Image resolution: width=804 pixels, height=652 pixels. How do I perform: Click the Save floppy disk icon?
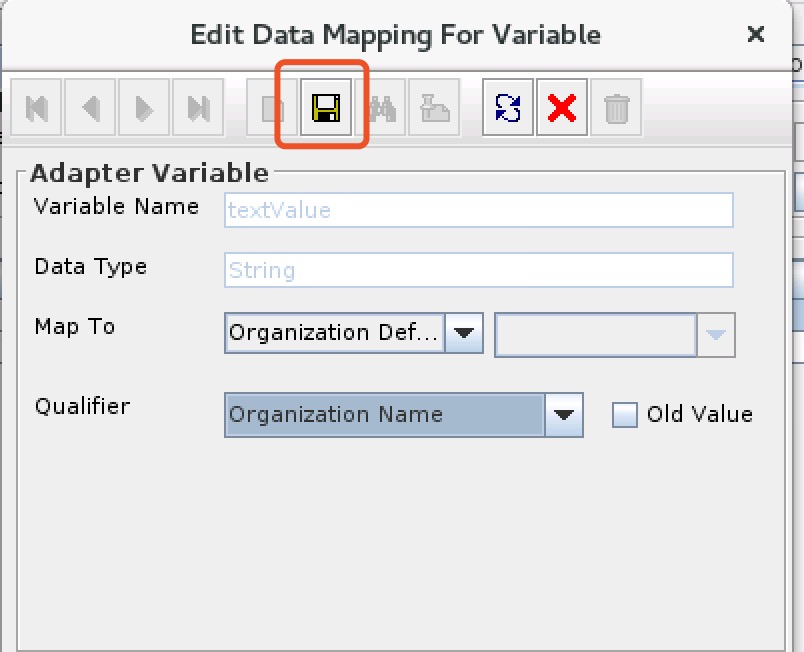click(326, 107)
